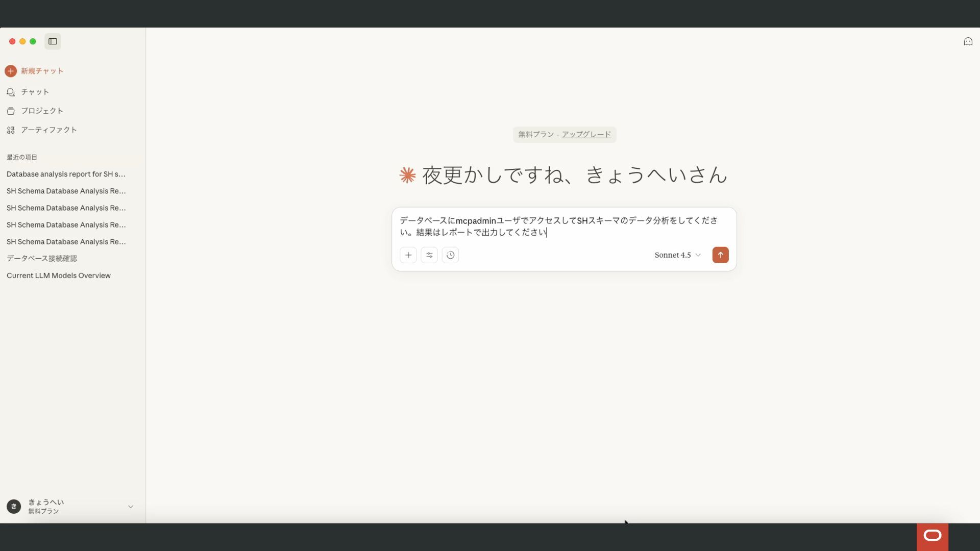The width and height of the screenshot is (980, 551).
Task: Click the ghost incognito chat icon
Action: coord(968,42)
